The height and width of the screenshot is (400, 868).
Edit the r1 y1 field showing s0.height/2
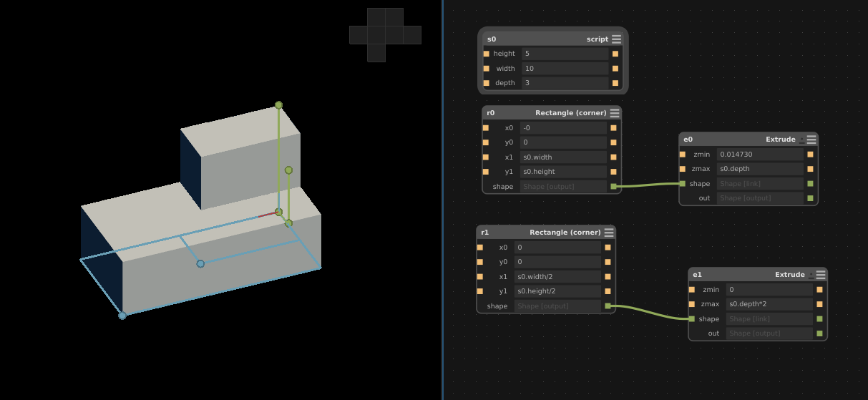pos(557,291)
